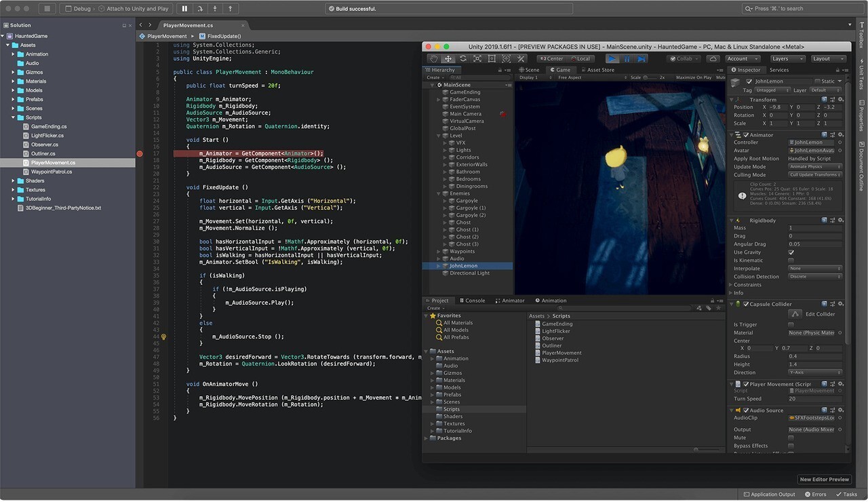Switch to the Scene tab
The image size is (868, 502).
click(x=530, y=70)
